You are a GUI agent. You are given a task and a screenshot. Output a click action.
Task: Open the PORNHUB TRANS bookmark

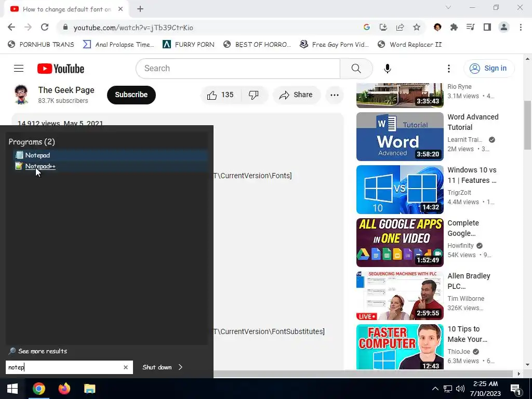[x=41, y=45]
